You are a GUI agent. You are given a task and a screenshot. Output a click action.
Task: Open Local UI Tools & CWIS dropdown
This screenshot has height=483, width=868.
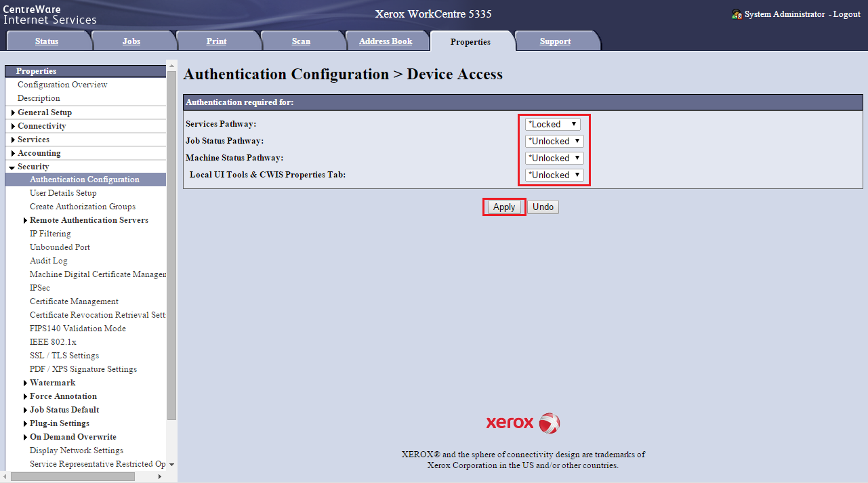(x=554, y=175)
